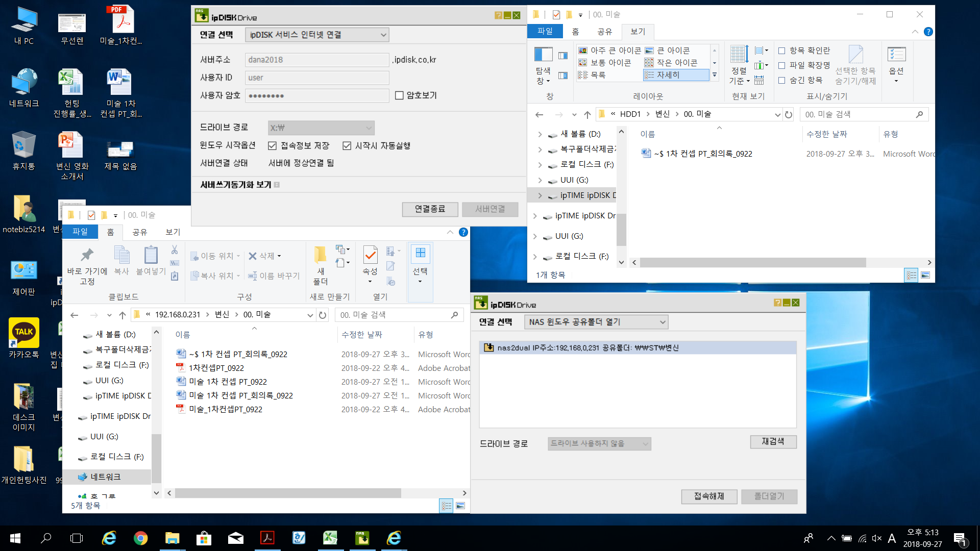Switch to Share tab in lower explorer

tap(139, 232)
